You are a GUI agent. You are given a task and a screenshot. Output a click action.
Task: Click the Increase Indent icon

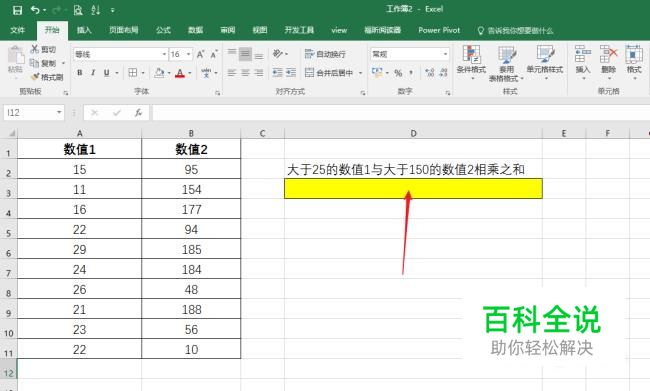tap(291, 73)
